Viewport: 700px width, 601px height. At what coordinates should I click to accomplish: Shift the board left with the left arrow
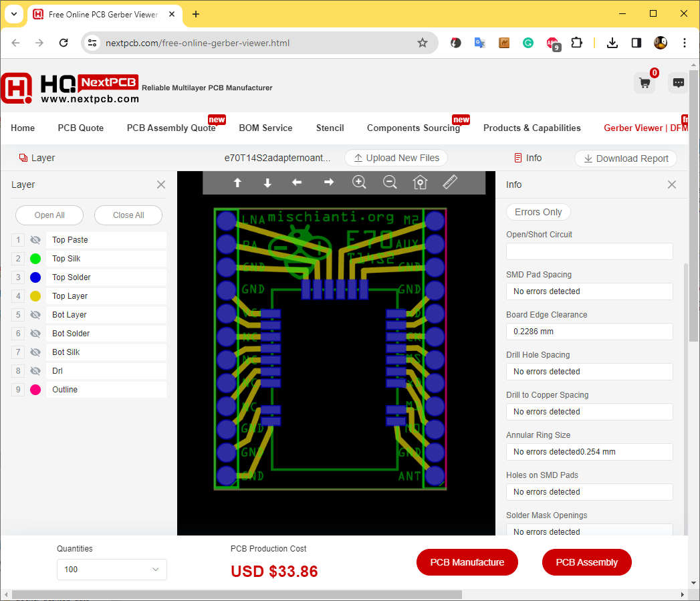click(297, 182)
